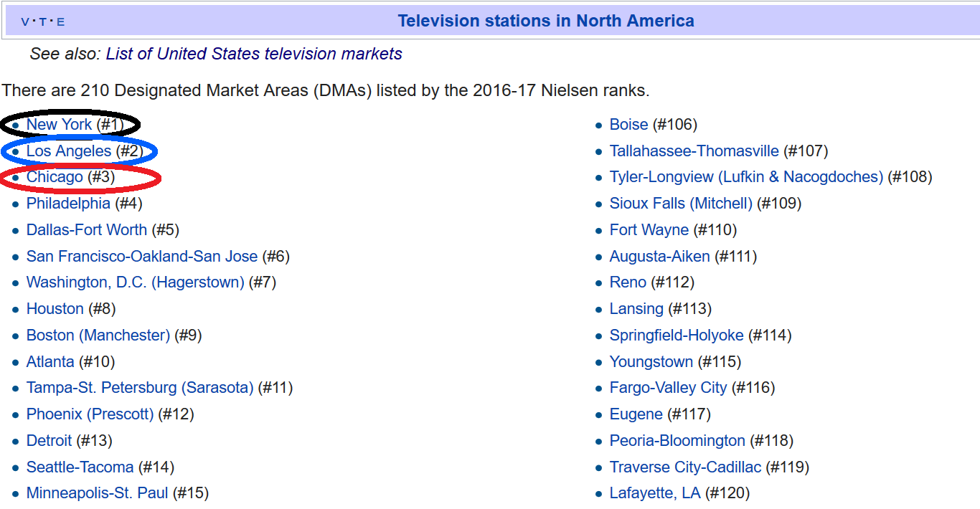Open the Tallahassee-Thomasville link
Screen dimensions: 980x509
(694, 151)
